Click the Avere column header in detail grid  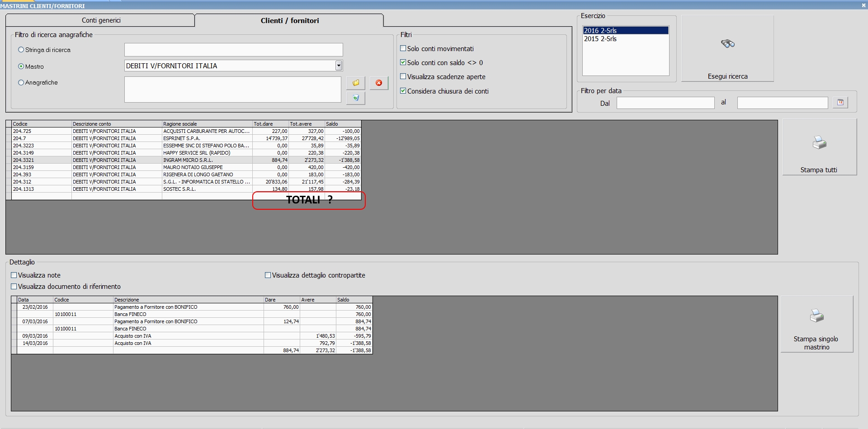[318, 300]
